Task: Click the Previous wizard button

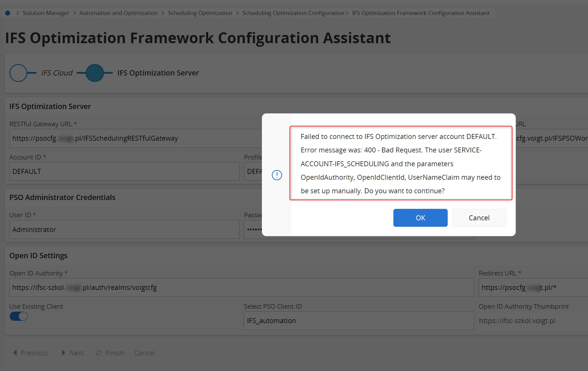Action: (x=30, y=353)
